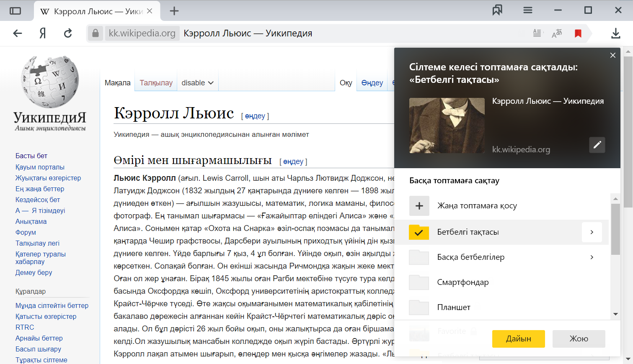
Task: Open the disable dropdown
Action: (197, 83)
